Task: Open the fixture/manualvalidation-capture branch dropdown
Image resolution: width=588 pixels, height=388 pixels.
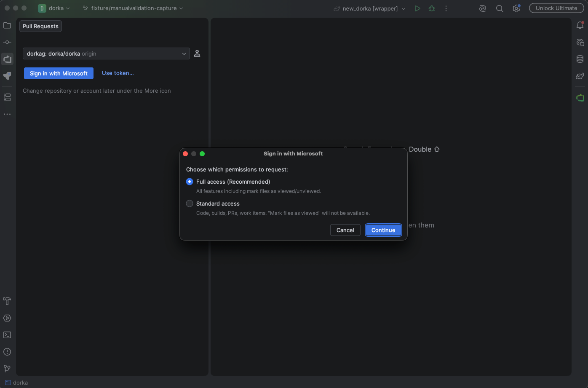Action: [x=133, y=8]
